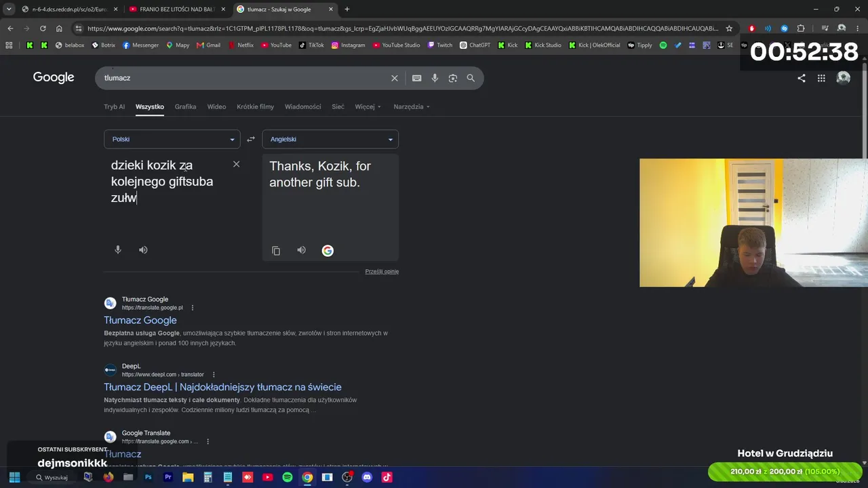Image resolution: width=868 pixels, height=488 pixels.
Task: Open Discord from the taskbar
Action: (367, 477)
